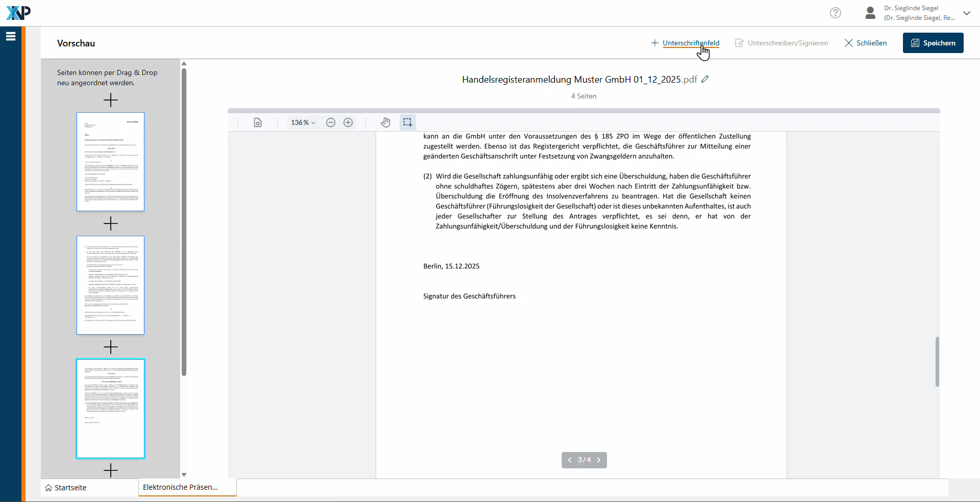Image resolution: width=980 pixels, height=502 pixels.
Task: Add a Unterschriftenfeld
Action: 685,43
